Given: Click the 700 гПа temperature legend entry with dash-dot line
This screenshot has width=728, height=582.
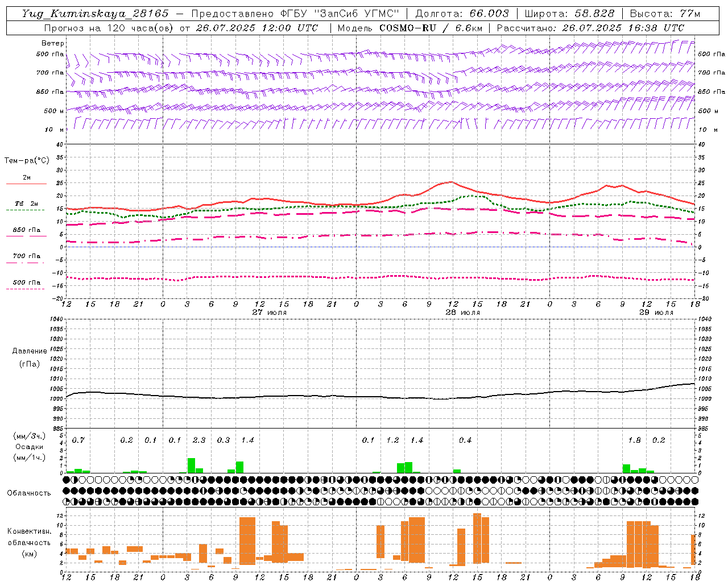Looking at the screenshot, I should coord(27,256).
